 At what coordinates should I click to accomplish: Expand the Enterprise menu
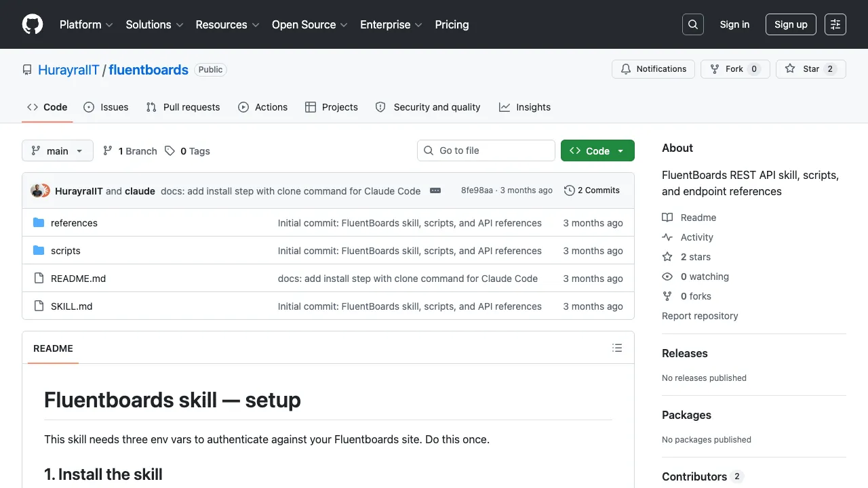[x=391, y=24]
